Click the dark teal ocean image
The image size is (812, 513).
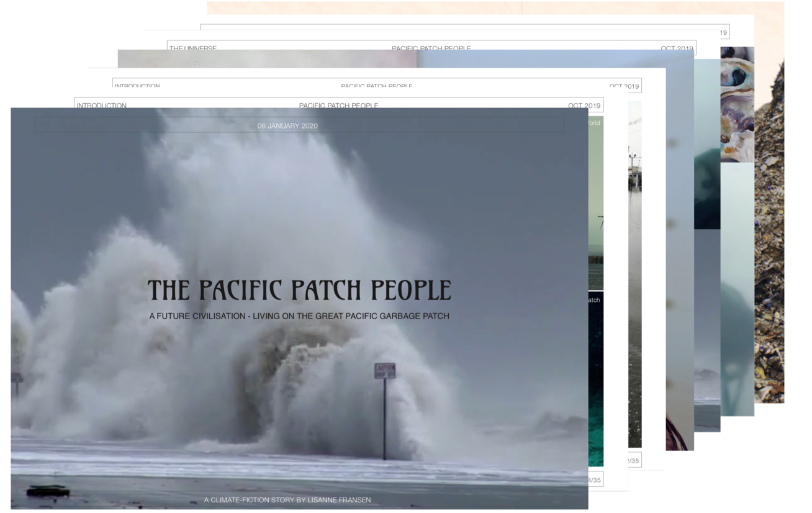coord(595,379)
